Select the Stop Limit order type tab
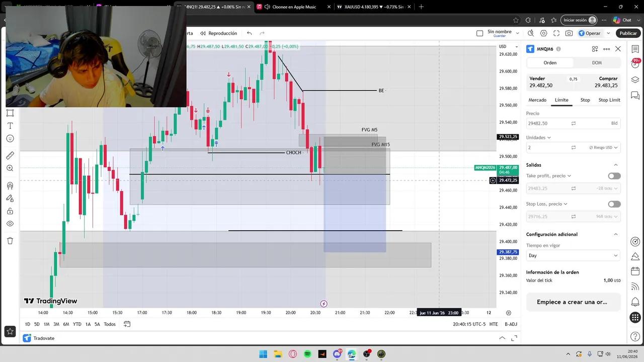 pyautogui.click(x=609, y=100)
